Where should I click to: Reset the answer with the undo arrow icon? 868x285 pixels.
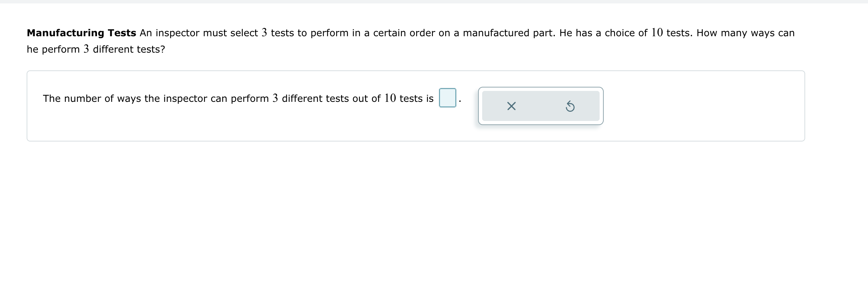click(x=570, y=106)
